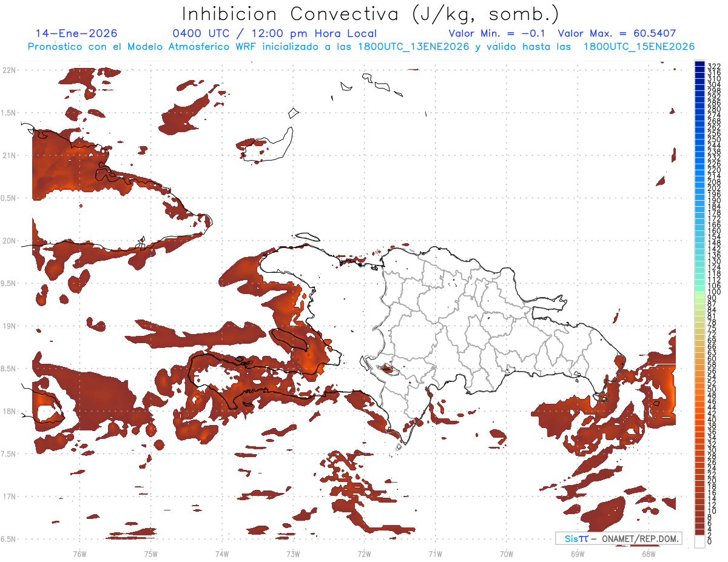Click the darkest navy swatch atop the color scale
728x562 pixels.
point(699,64)
